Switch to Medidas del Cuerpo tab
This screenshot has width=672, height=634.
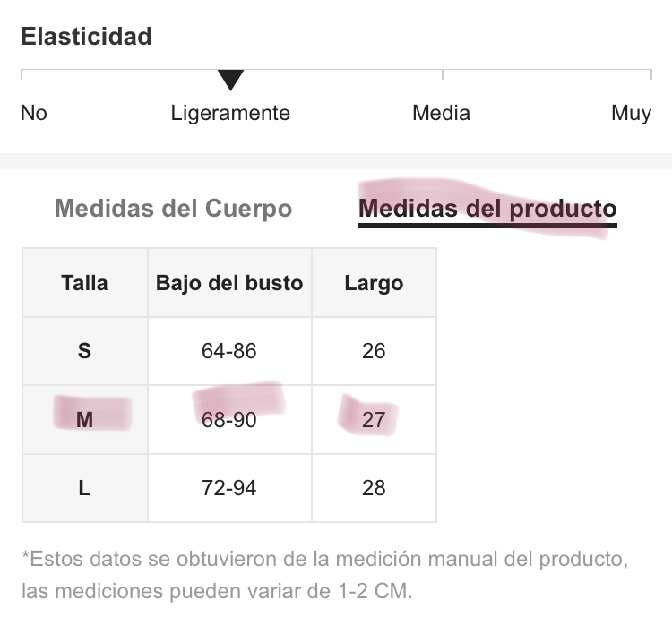click(x=174, y=209)
